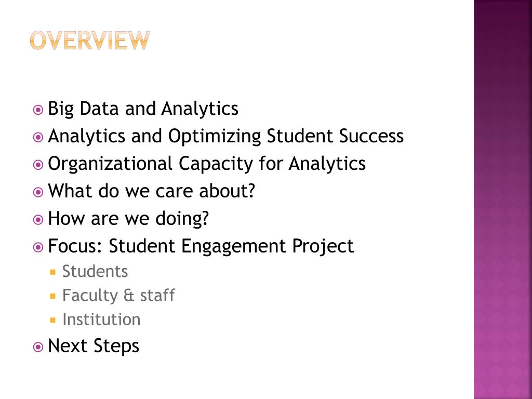Click the round bullet beside "Next Steps"
532x399 pixels.
click(38, 347)
